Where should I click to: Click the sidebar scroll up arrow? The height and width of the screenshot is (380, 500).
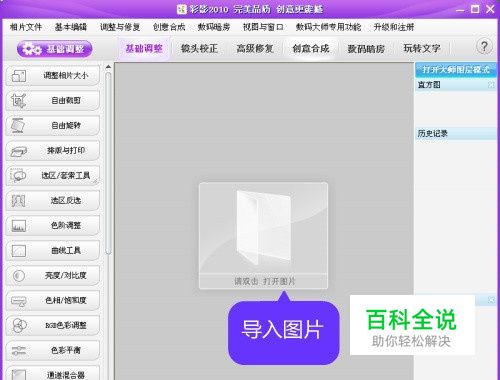(x=108, y=67)
